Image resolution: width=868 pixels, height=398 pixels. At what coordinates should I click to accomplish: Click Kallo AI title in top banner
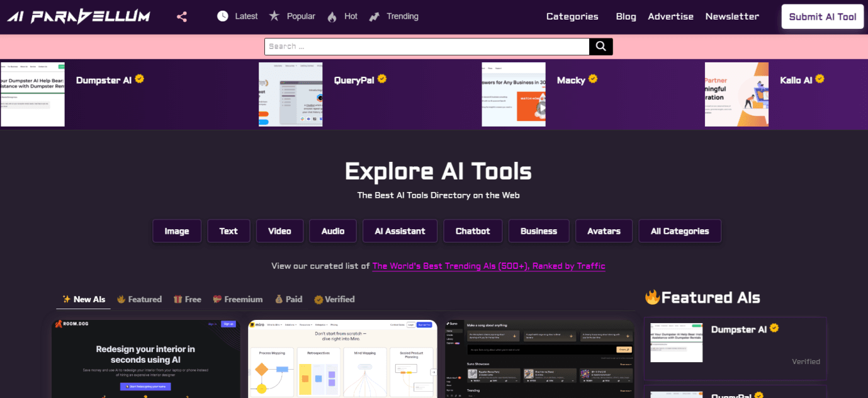[x=796, y=80]
